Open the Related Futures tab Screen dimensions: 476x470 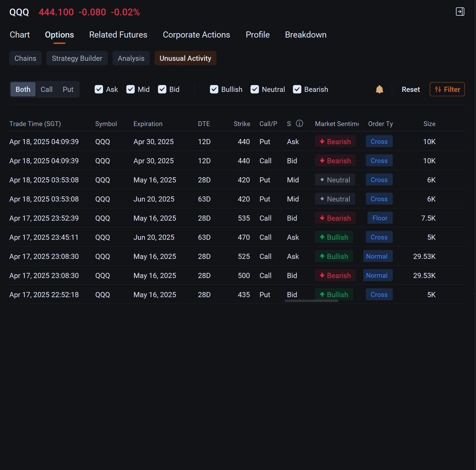118,35
